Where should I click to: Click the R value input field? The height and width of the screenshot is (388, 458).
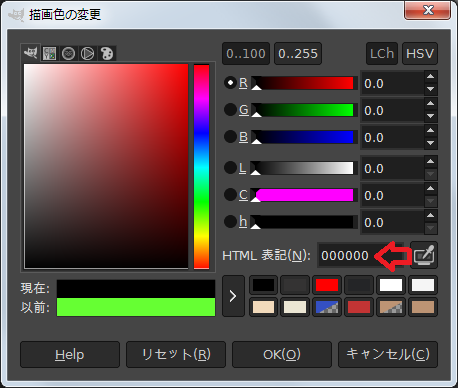tap(392, 83)
